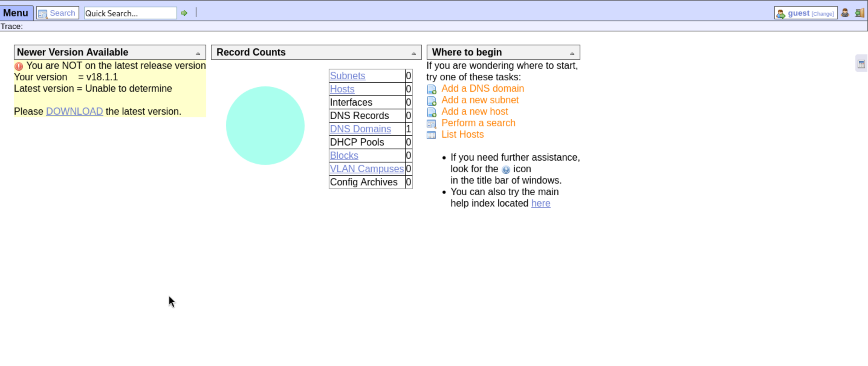Click the Add a DNS domain icon
This screenshot has width=868, height=366.
432,90
